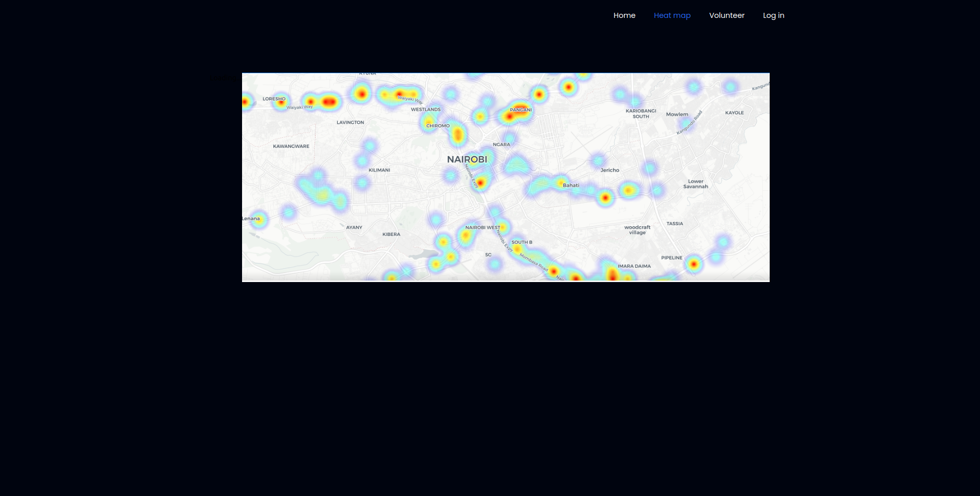Click the CHIROMO map label

coord(438,125)
